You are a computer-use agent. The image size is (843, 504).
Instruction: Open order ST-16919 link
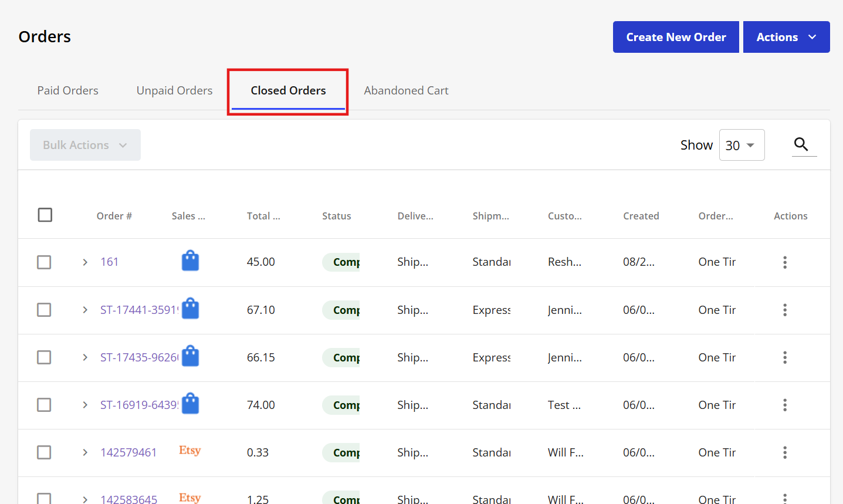tap(139, 405)
